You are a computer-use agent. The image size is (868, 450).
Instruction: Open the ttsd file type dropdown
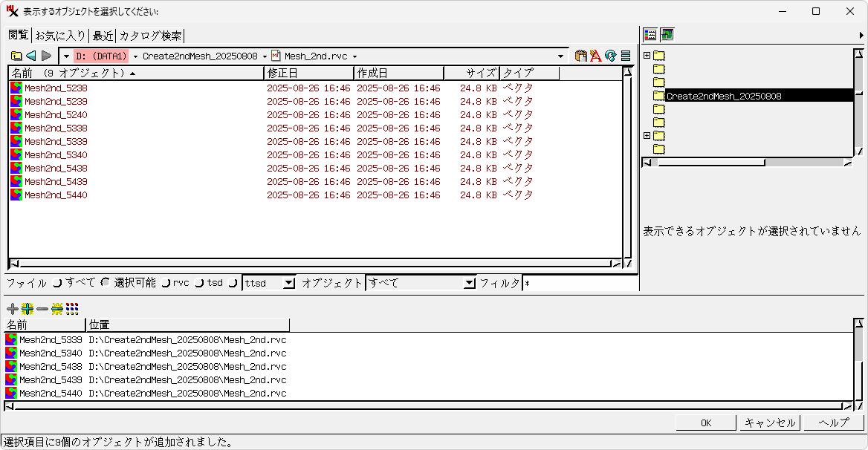(x=289, y=283)
